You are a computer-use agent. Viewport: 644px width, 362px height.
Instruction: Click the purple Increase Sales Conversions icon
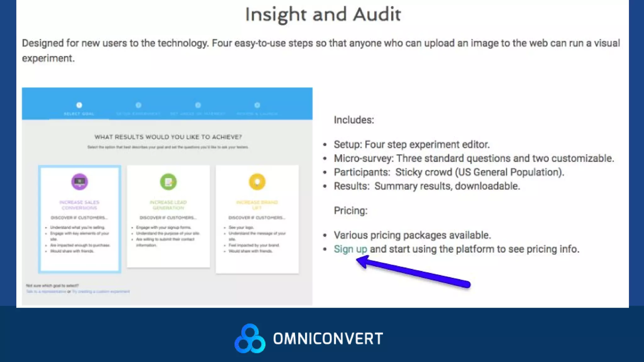pyautogui.click(x=79, y=182)
